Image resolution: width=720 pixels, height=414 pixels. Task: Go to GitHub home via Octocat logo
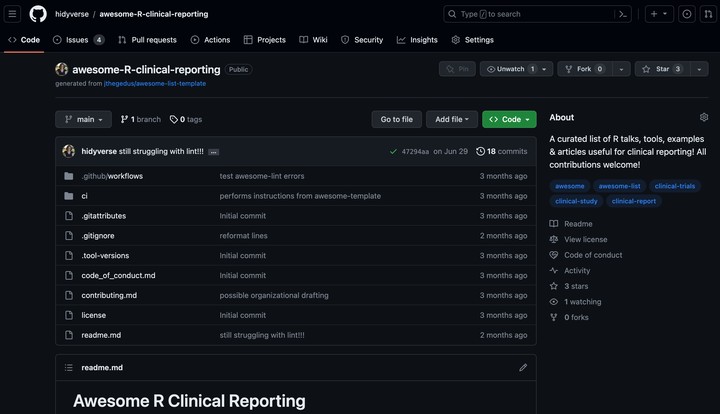click(38, 14)
